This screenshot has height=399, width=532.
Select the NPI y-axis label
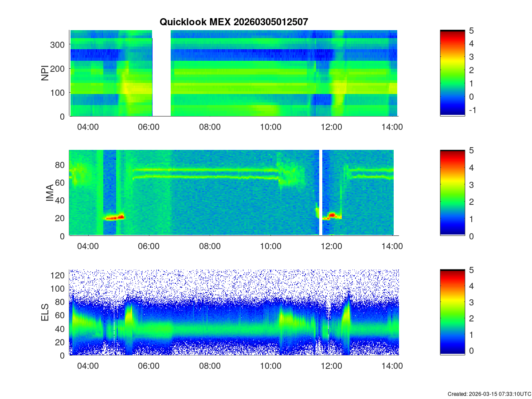[x=45, y=73]
